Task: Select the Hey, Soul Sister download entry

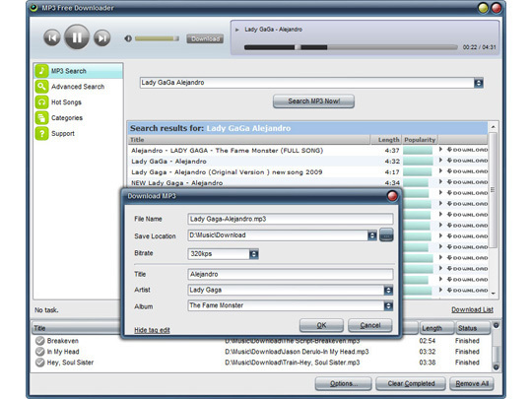Action: click(x=262, y=363)
